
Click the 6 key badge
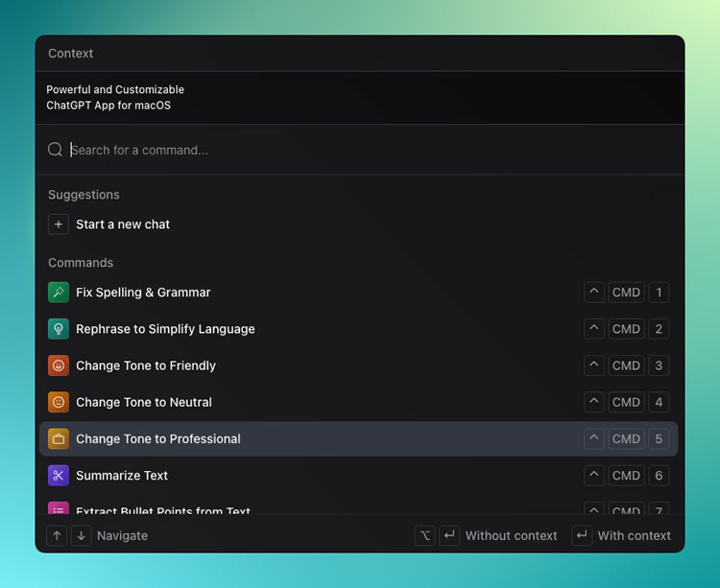(x=659, y=476)
